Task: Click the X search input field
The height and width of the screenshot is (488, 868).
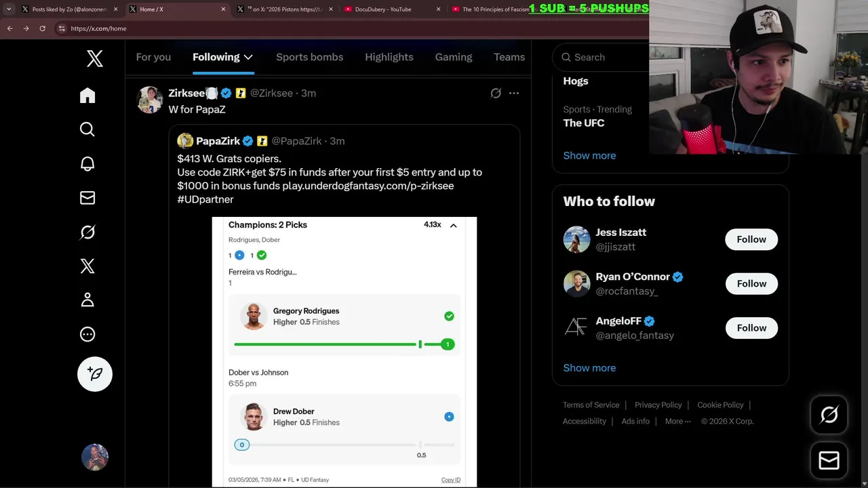Action: click(600, 57)
